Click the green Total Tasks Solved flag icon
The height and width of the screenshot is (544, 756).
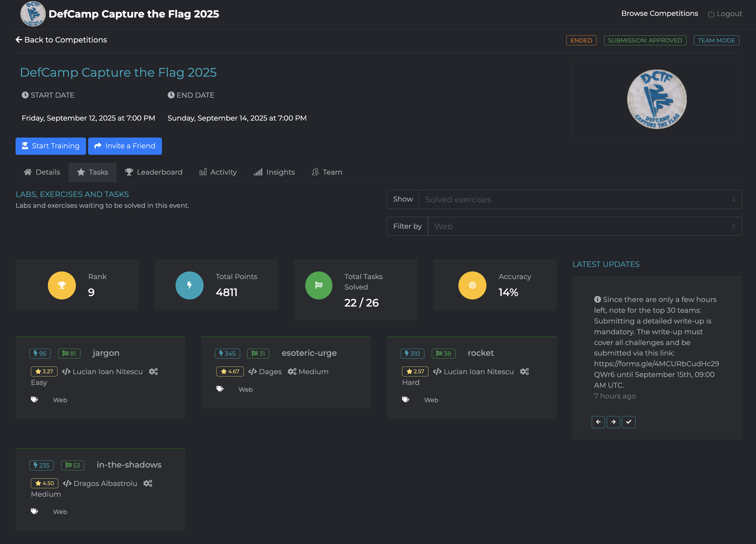[319, 285]
